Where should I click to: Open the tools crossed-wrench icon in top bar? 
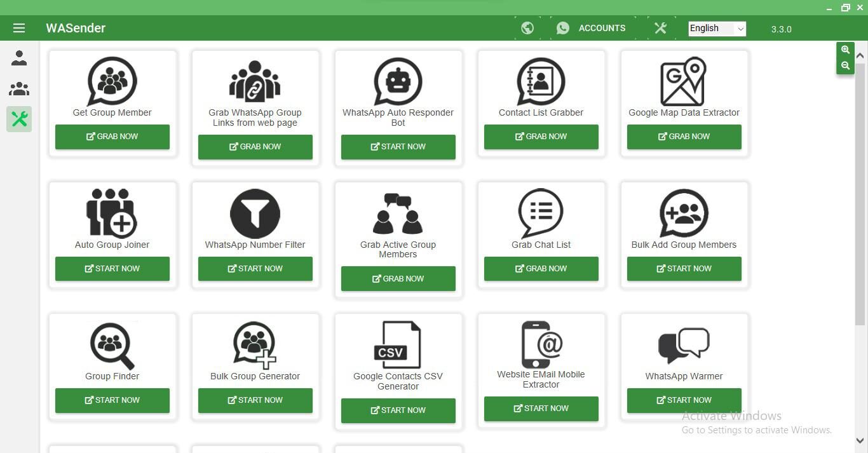(660, 28)
